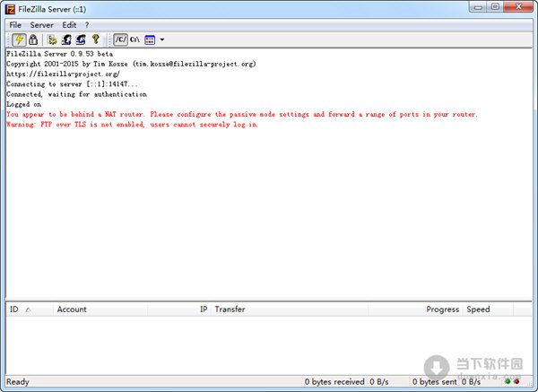Open the Server menu
The height and width of the screenshot is (392, 538).
pyautogui.click(x=41, y=25)
